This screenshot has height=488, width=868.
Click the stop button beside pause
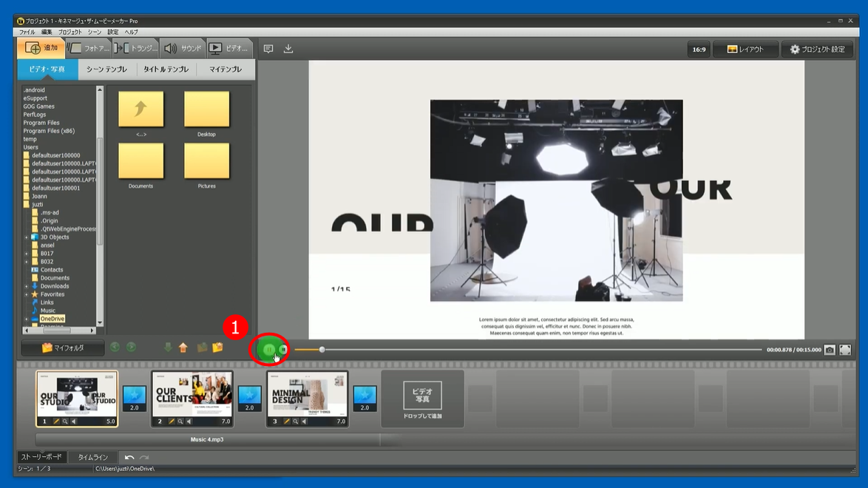click(x=283, y=350)
